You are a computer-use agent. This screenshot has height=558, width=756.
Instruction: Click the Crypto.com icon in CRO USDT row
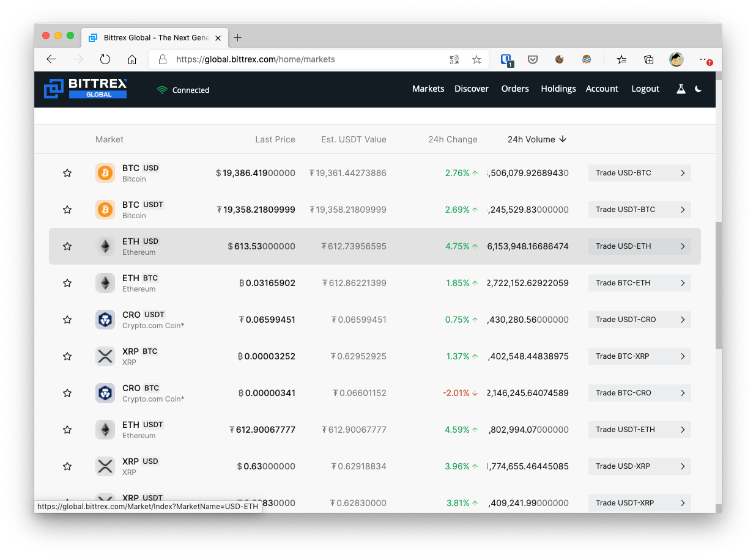105,320
